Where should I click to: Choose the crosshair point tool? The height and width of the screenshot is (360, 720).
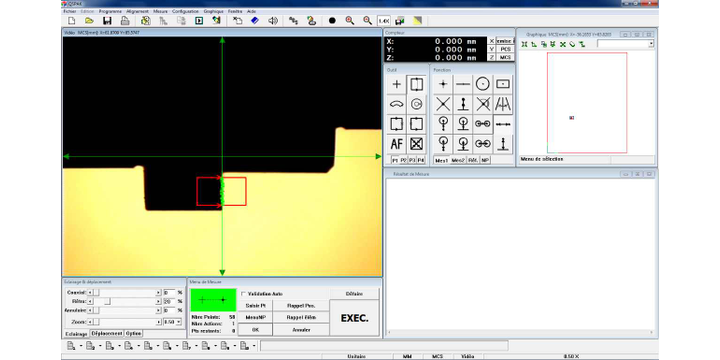tap(397, 84)
